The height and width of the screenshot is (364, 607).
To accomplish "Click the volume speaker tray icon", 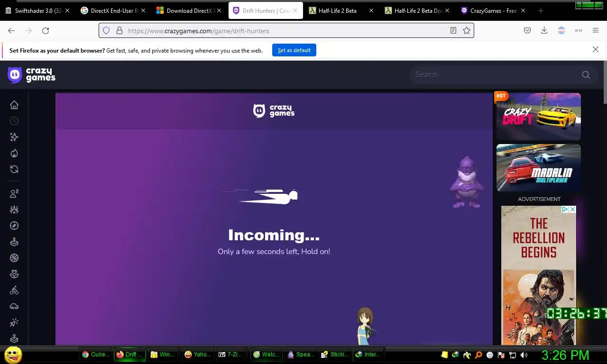I will [524, 355].
